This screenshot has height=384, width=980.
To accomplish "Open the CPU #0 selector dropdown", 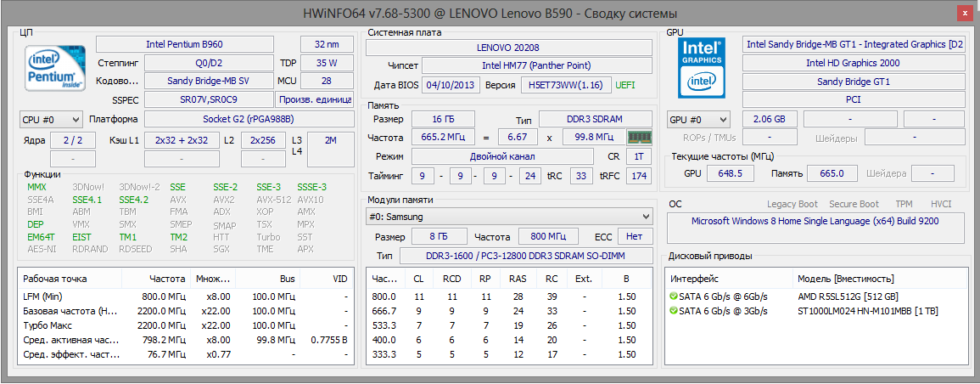I will click(x=51, y=119).
